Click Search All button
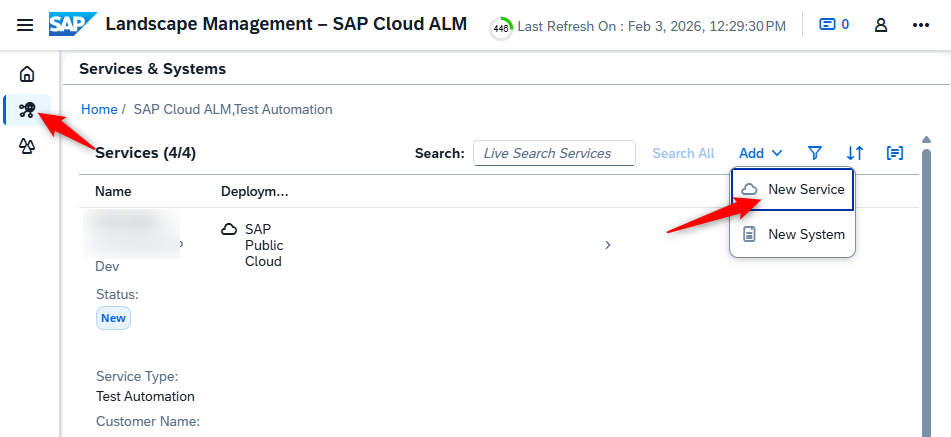This screenshot has height=437, width=951. tap(683, 153)
